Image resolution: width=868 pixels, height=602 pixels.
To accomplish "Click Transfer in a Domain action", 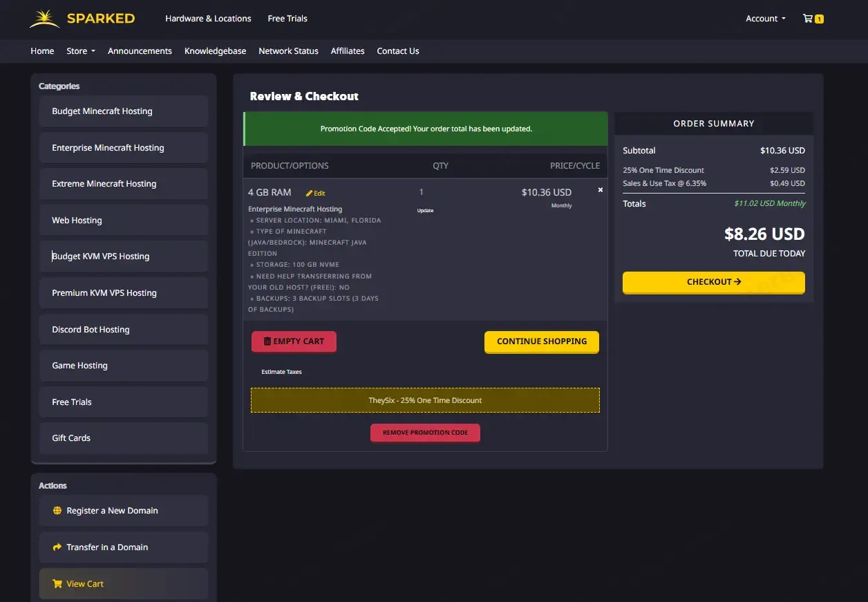I will (124, 547).
